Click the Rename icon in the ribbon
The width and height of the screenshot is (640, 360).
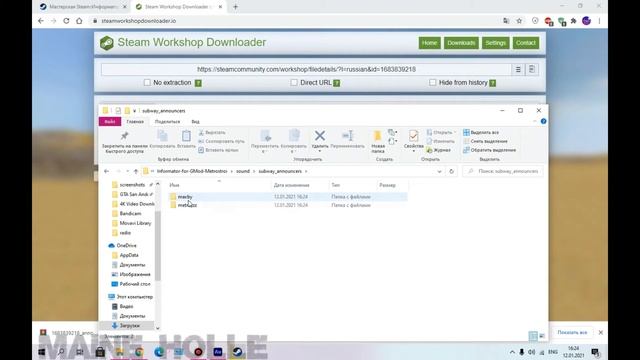[347, 136]
